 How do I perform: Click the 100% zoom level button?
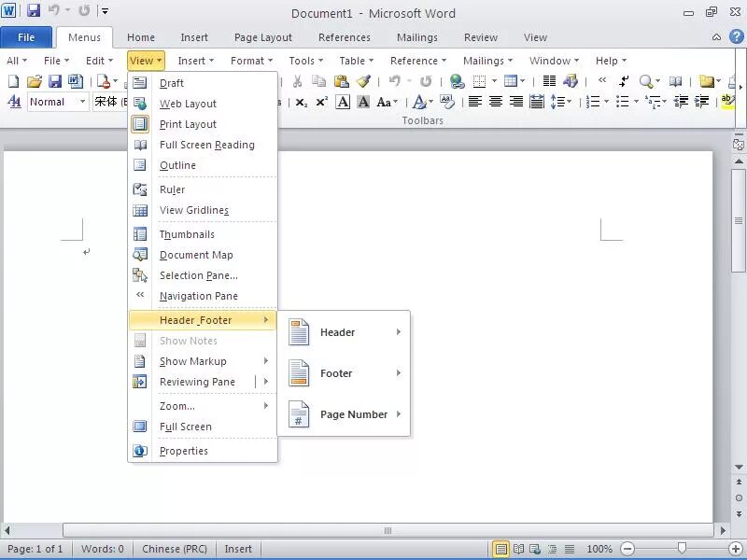tap(599, 549)
